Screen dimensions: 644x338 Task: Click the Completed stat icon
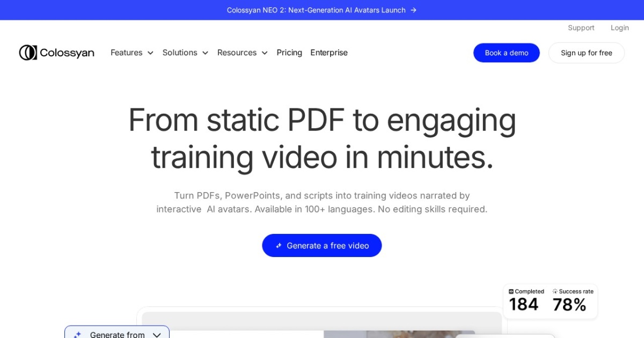point(511,291)
